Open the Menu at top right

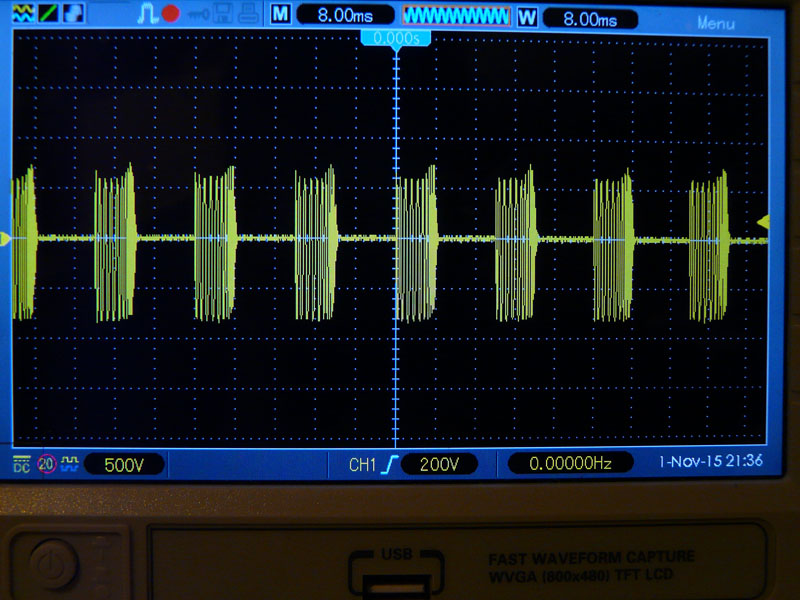click(x=715, y=22)
